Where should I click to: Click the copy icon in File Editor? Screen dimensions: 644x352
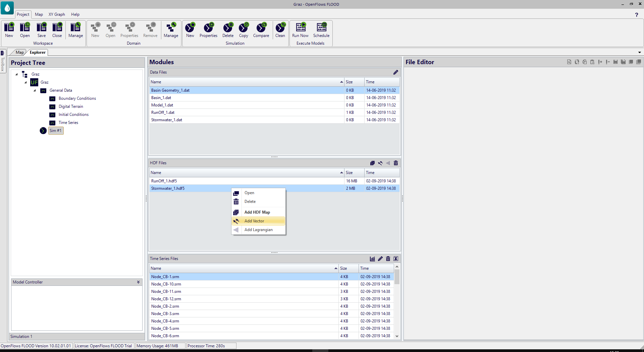click(x=585, y=62)
